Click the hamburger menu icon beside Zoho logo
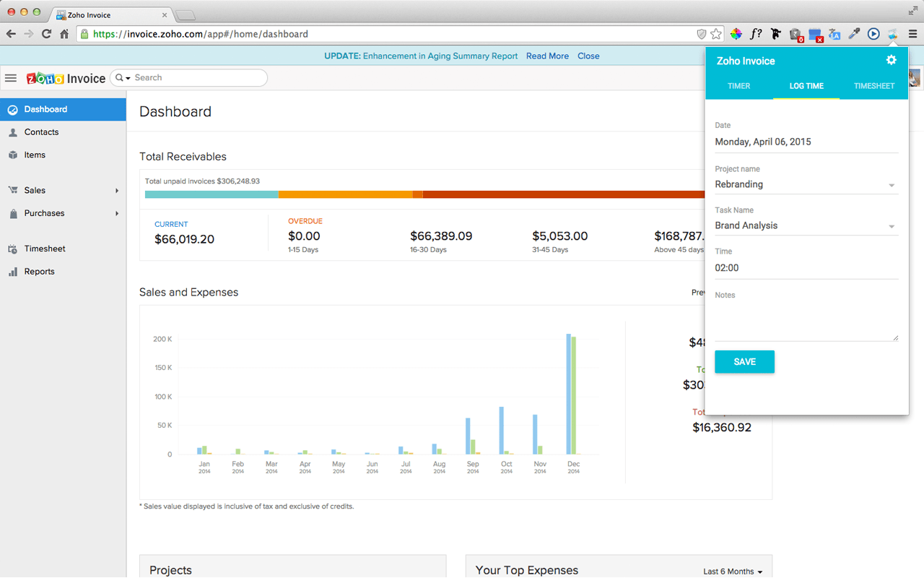924x578 pixels. [x=11, y=78]
